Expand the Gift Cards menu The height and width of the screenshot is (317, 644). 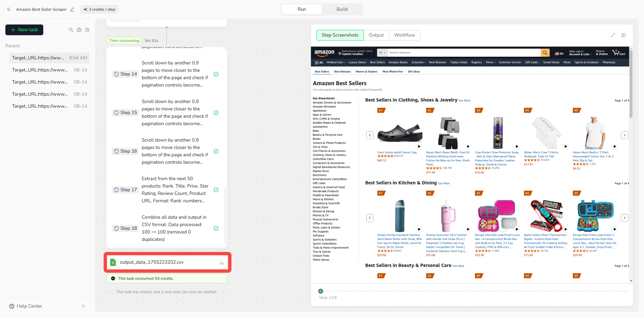tap(533, 62)
